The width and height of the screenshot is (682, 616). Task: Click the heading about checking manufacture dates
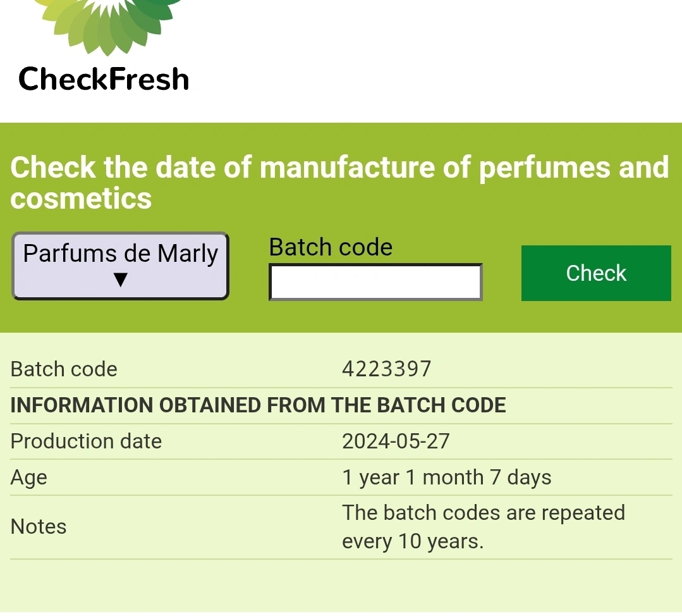339,182
